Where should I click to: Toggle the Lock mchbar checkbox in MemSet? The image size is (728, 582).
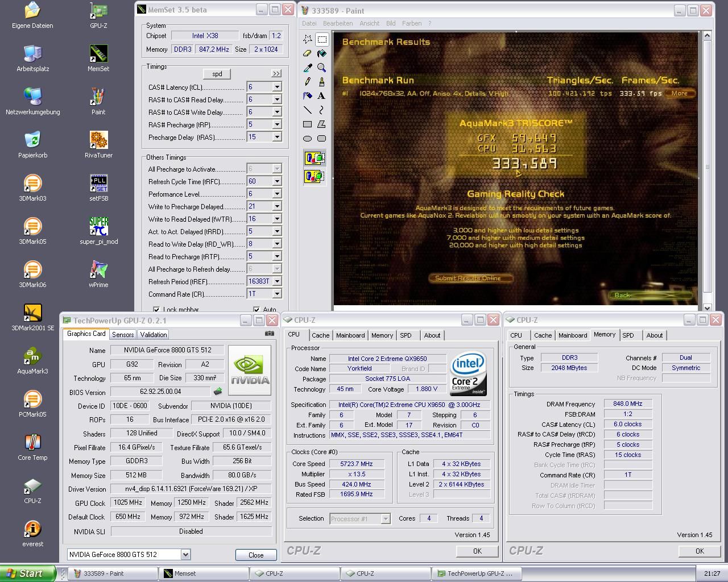pos(156,310)
